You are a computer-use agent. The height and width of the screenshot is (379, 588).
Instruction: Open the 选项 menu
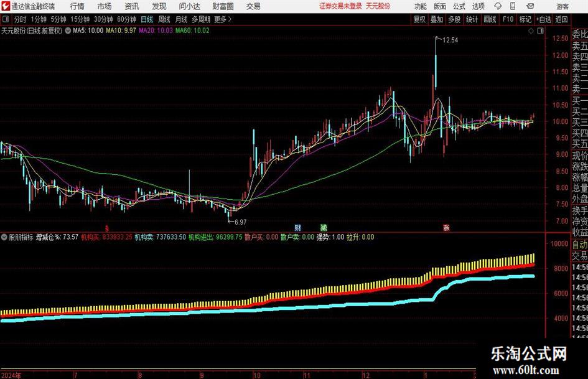(478, 6)
